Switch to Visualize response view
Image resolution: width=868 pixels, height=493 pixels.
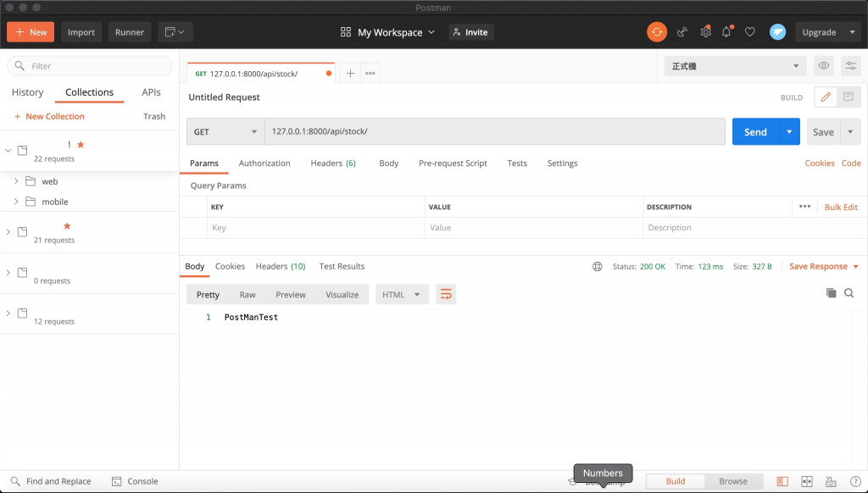point(342,295)
